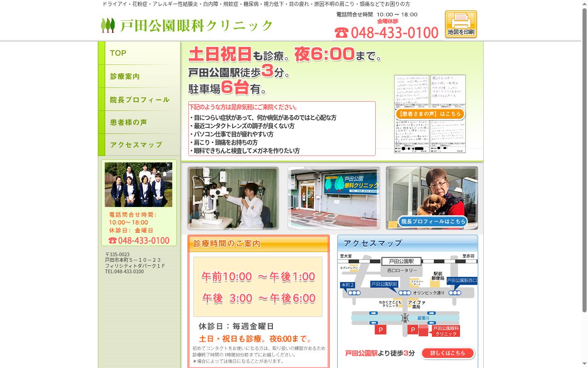Click the red telephone icon in header

341,33
